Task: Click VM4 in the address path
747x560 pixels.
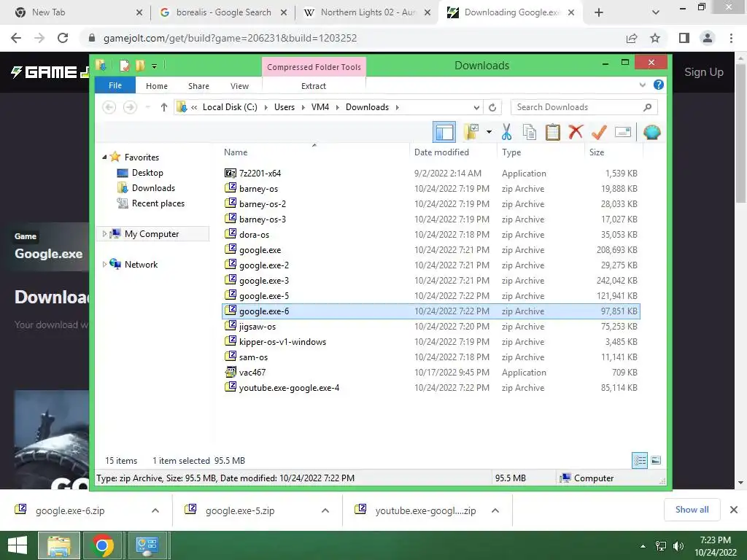Action: point(320,107)
